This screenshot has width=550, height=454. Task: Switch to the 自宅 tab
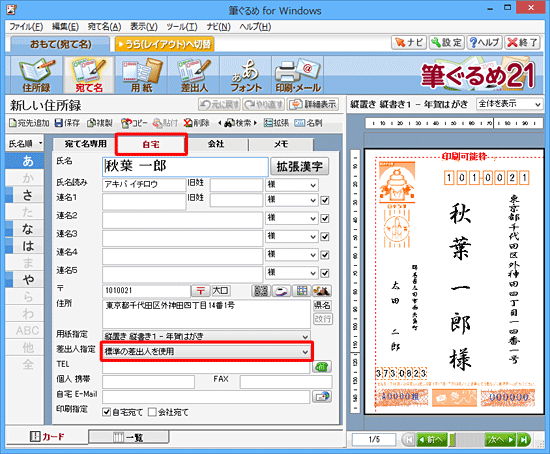point(151,144)
